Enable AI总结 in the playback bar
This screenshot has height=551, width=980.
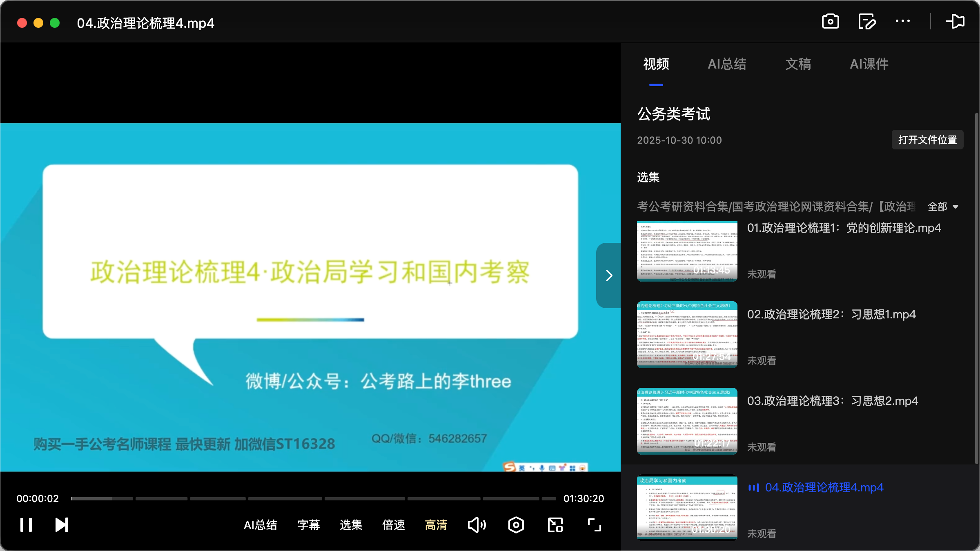261,525
